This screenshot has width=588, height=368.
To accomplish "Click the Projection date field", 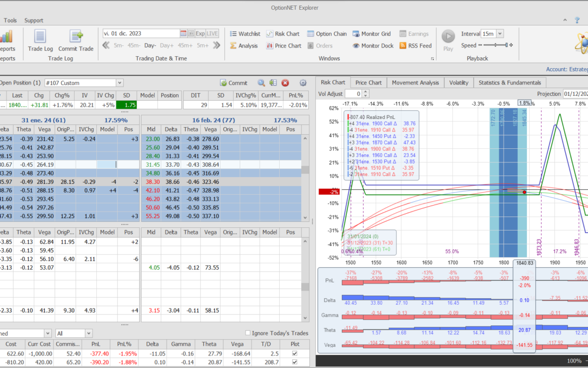I will click(575, 94).
